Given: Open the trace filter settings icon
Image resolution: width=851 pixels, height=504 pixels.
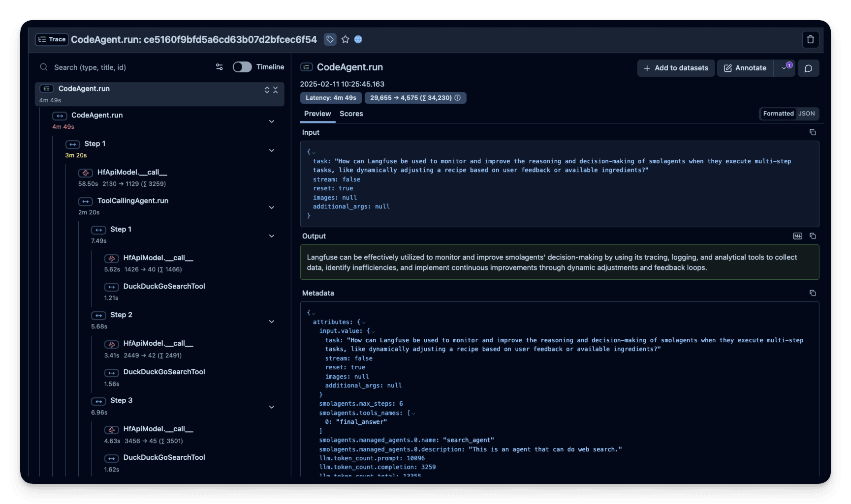Looking at the screenshot, I should [220, 67].
